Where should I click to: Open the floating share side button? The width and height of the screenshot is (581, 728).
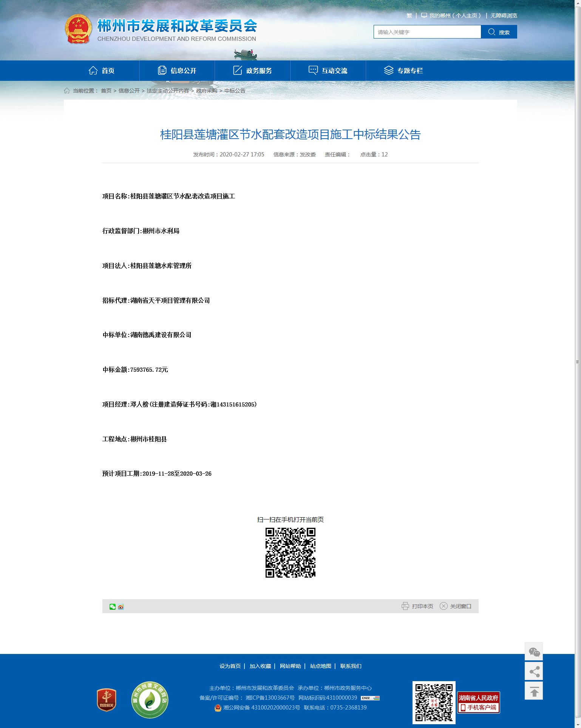pos(534,671)
